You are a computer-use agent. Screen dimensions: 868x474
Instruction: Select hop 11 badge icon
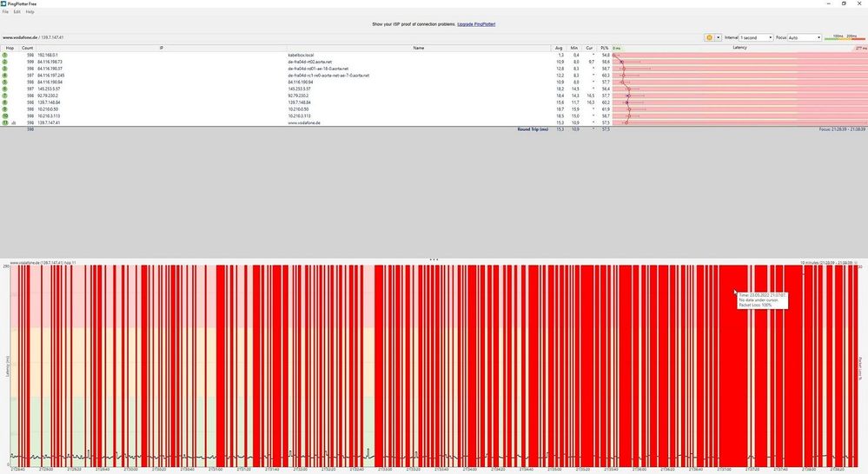point(5,122)
